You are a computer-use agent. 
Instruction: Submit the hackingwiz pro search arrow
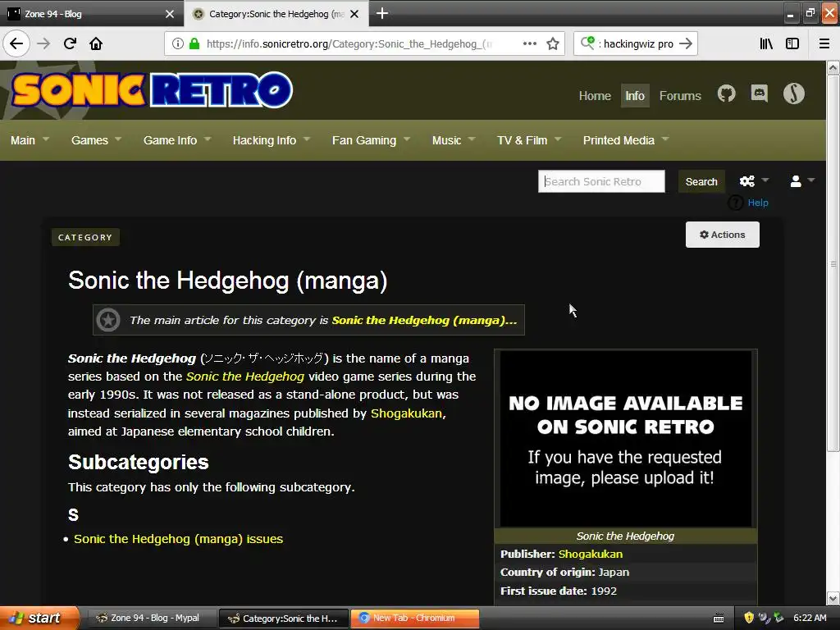click(686, 43)
